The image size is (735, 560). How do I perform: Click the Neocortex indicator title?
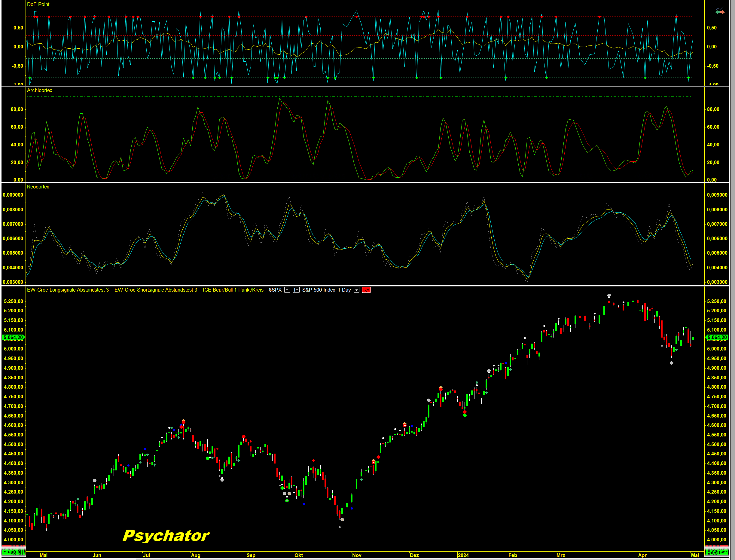[38, 187]
